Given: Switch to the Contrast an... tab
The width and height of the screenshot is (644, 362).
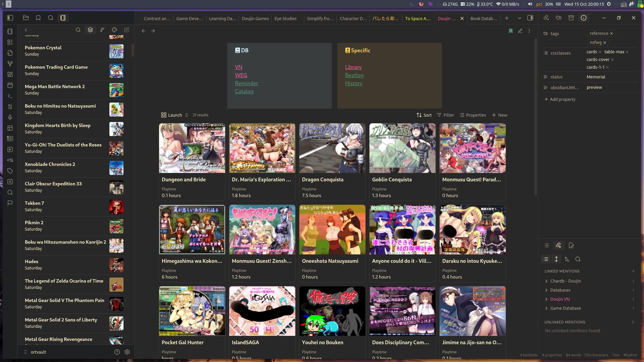Looking at the screenshot, I should [x=157, y=18].
